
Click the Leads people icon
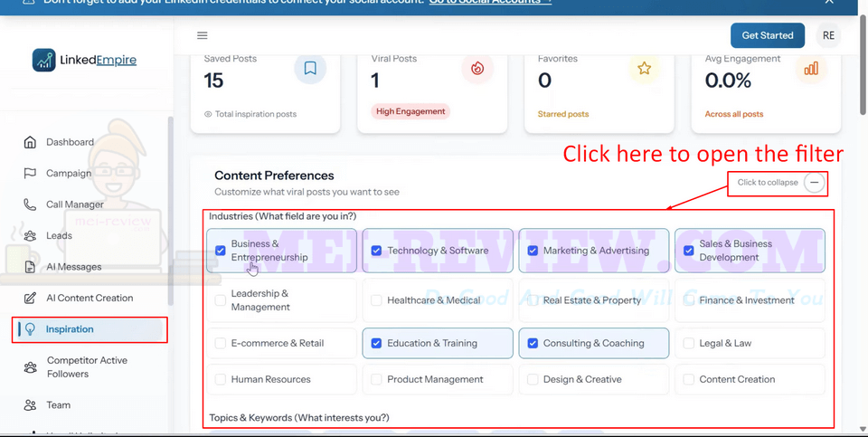point(30,236)
